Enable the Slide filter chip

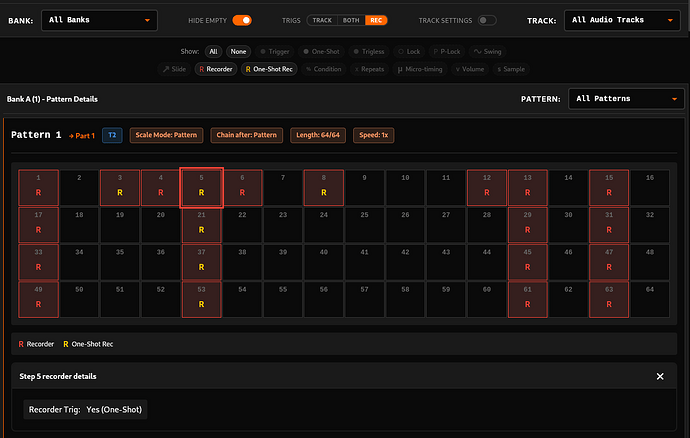(x=174, y=69)
